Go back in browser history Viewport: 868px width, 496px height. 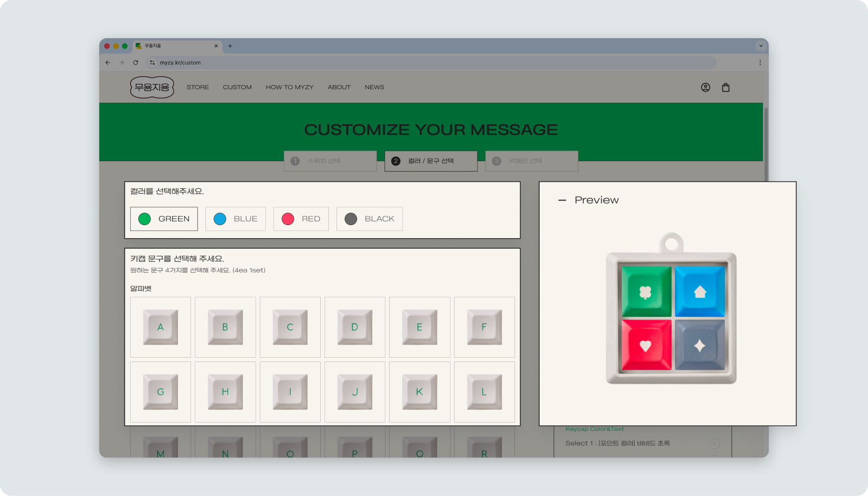pos(108,63)
